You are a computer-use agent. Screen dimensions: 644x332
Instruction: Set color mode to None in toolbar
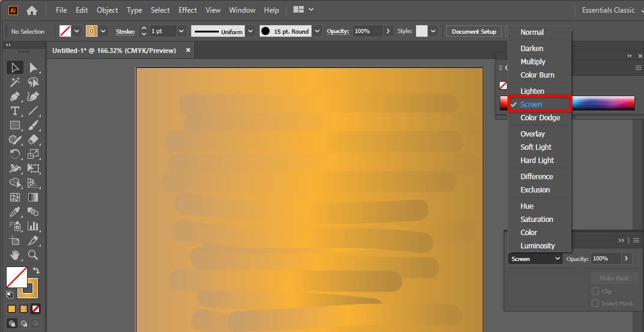[36, 309]
